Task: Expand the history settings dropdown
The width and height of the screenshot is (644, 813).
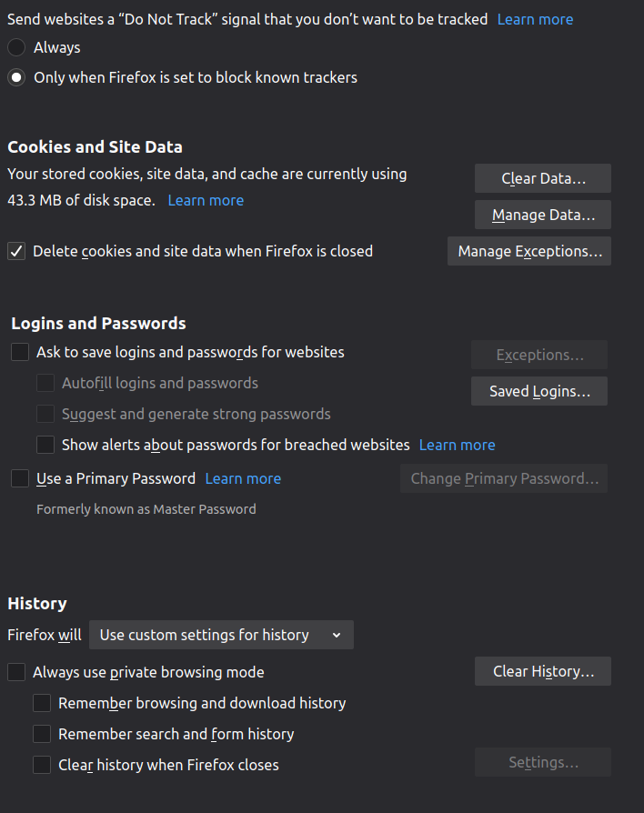Action: (221, 635)
